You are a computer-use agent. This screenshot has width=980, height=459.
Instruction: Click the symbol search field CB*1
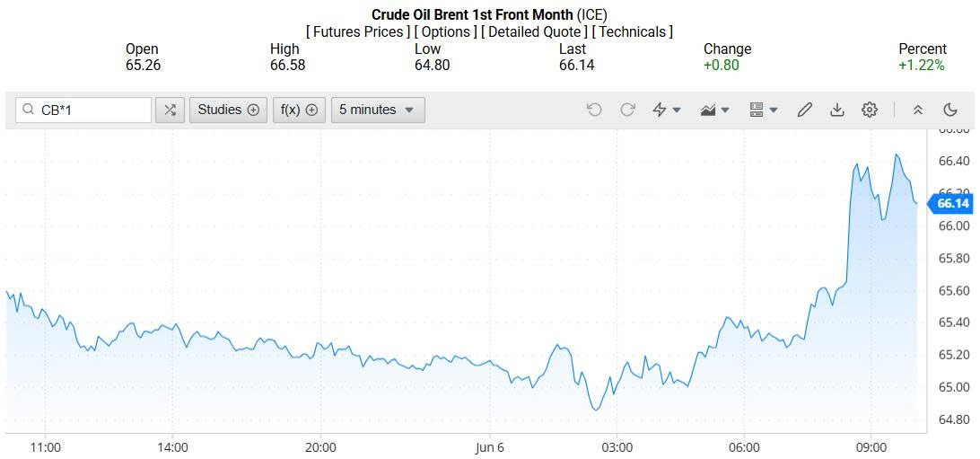pyautogui.click(x=90, y=110)
